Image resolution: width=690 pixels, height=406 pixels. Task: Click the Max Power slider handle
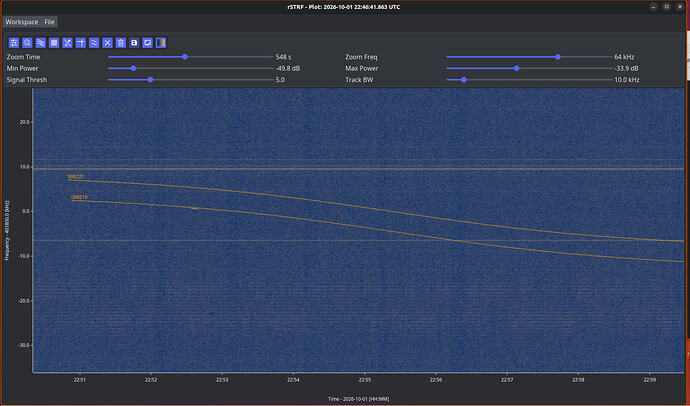click(517, 69)
